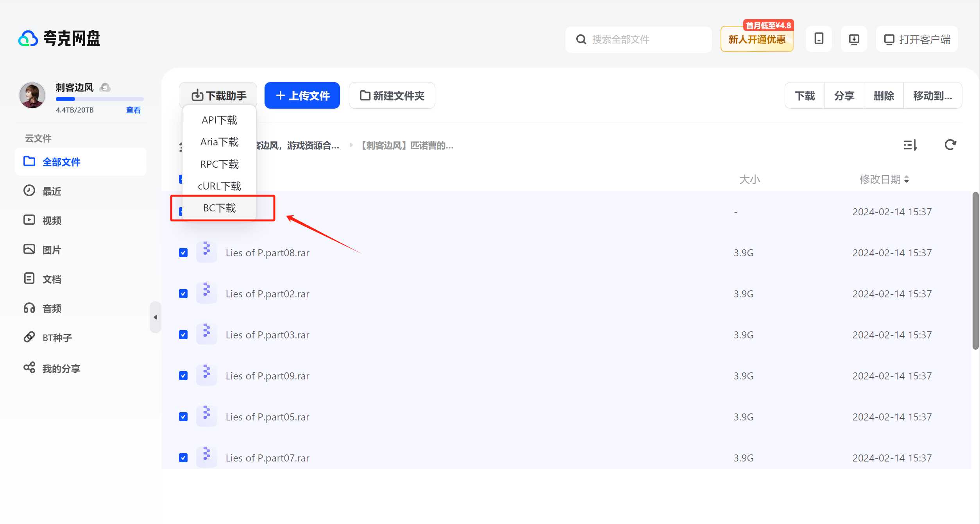Click the rar icon of Lies of P.part08.rar

[206, 252]
